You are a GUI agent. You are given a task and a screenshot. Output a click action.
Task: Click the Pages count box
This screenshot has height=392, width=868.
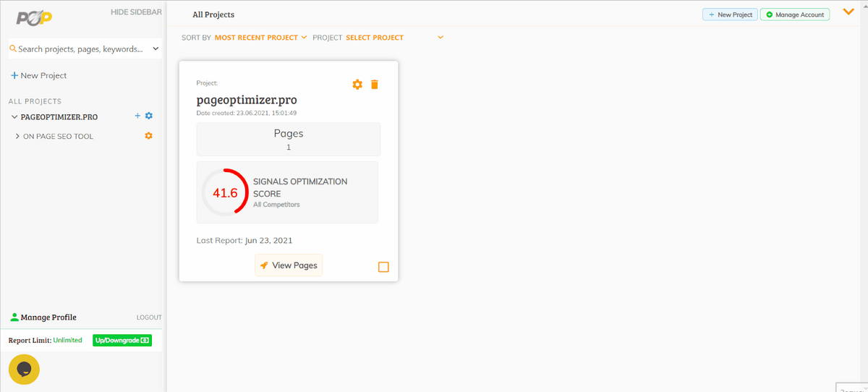pyautogui.click(x=289, y=139)
